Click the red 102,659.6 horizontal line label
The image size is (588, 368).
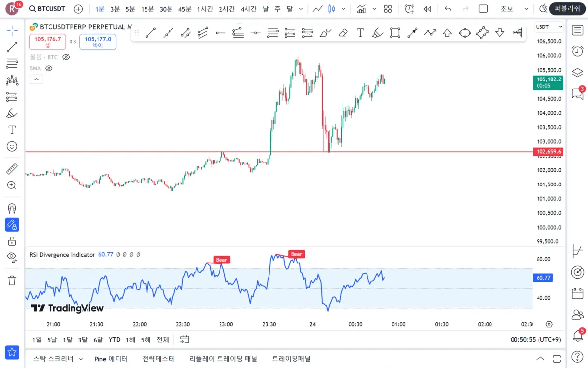pos(548,152)
